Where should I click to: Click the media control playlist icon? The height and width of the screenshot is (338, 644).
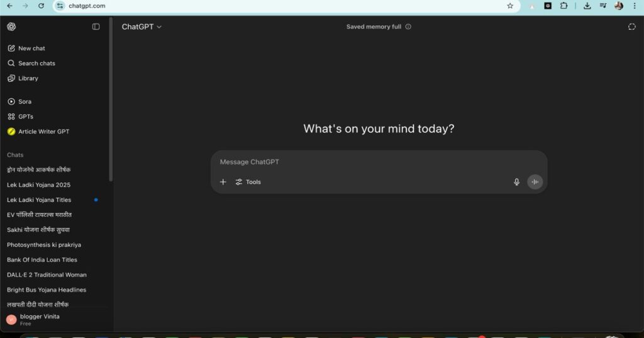[603, 6]
